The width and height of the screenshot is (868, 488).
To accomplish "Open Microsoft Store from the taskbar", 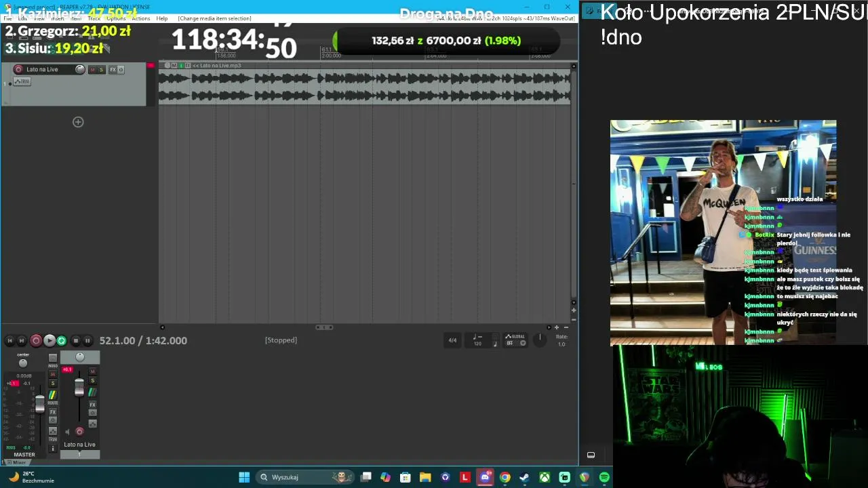I will pos(406,477).
